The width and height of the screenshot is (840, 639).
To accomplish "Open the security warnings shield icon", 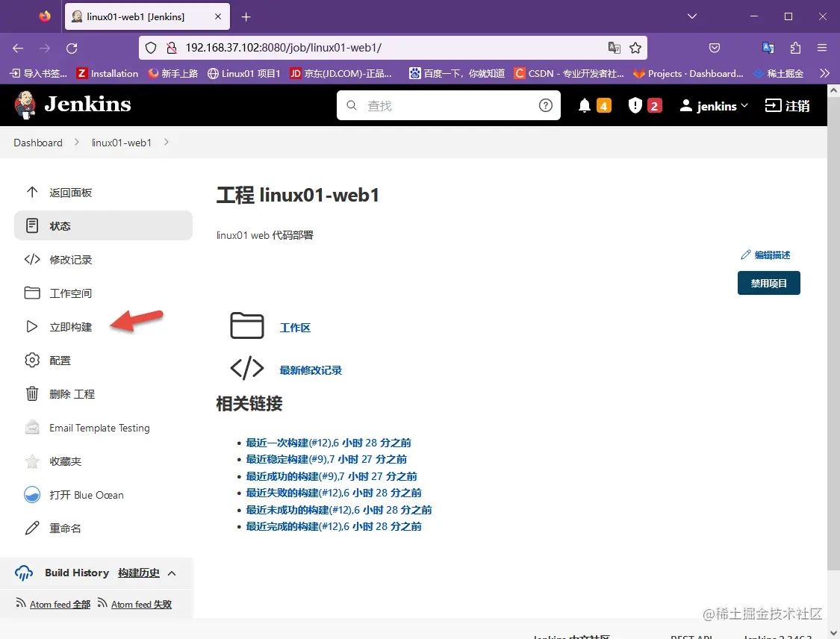I will tap(635, 105).
